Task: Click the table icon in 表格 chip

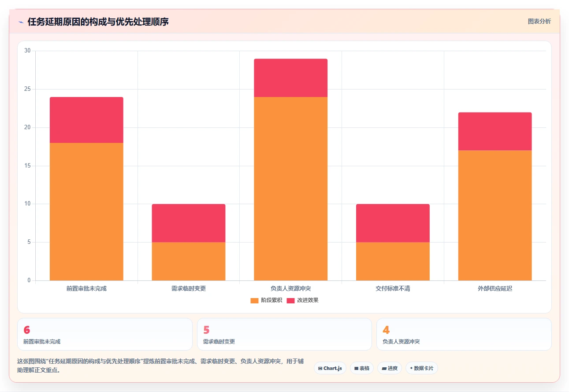Action: tap(356, 368)
